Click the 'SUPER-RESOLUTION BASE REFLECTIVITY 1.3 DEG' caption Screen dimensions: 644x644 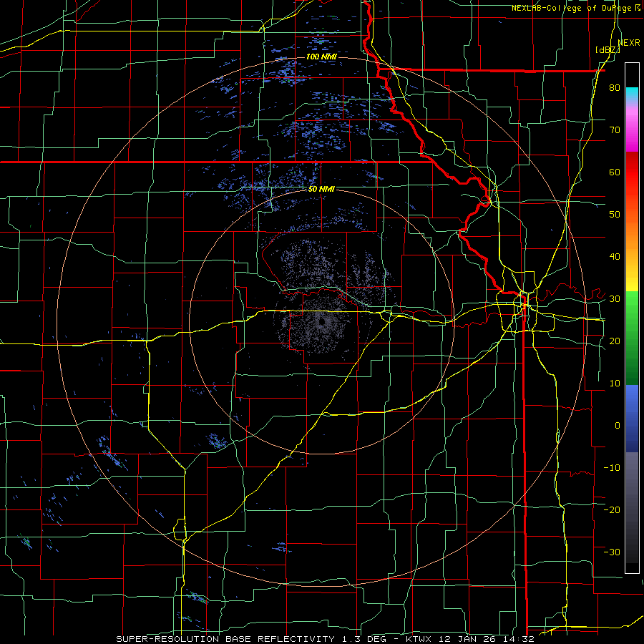[255, 639]
